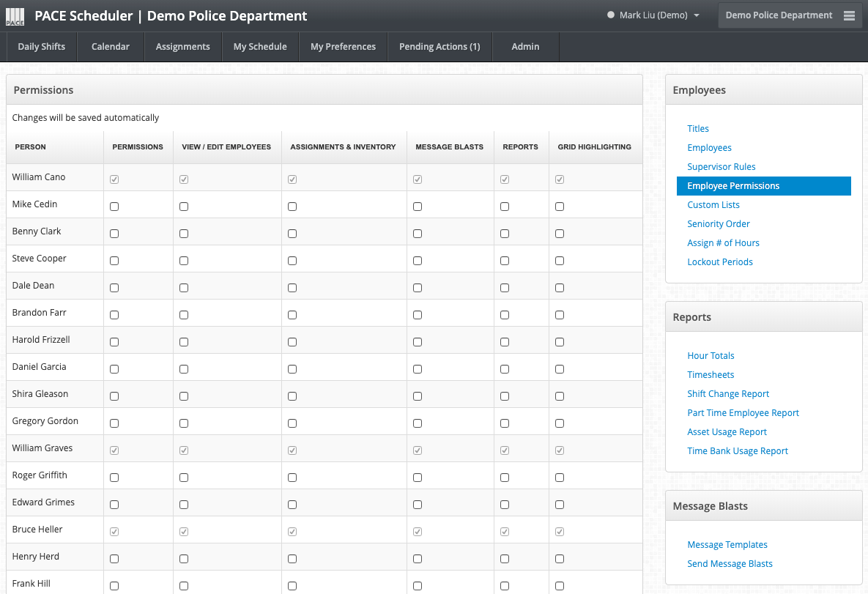Go to Pending Actions (1)

(439, 47)
